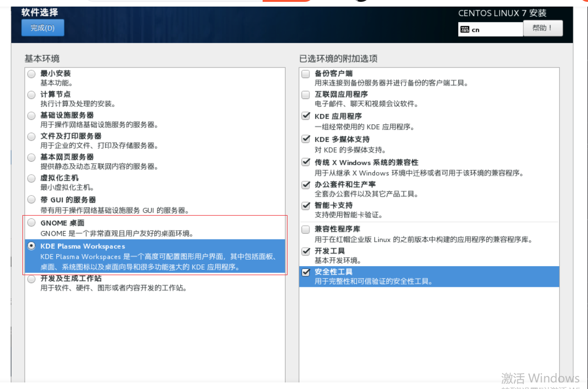Click the 提供静态及动态互联网内容的服务器 description

100,166
